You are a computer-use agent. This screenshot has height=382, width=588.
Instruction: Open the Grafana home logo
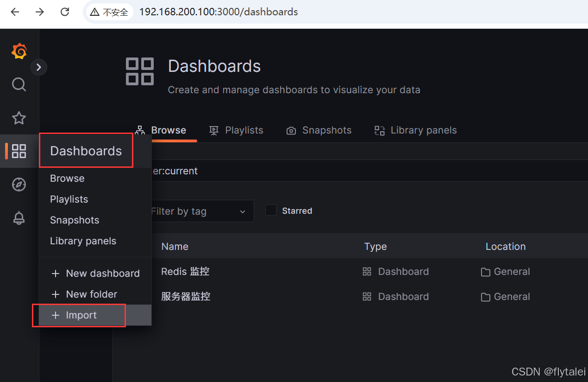(19, 51)
